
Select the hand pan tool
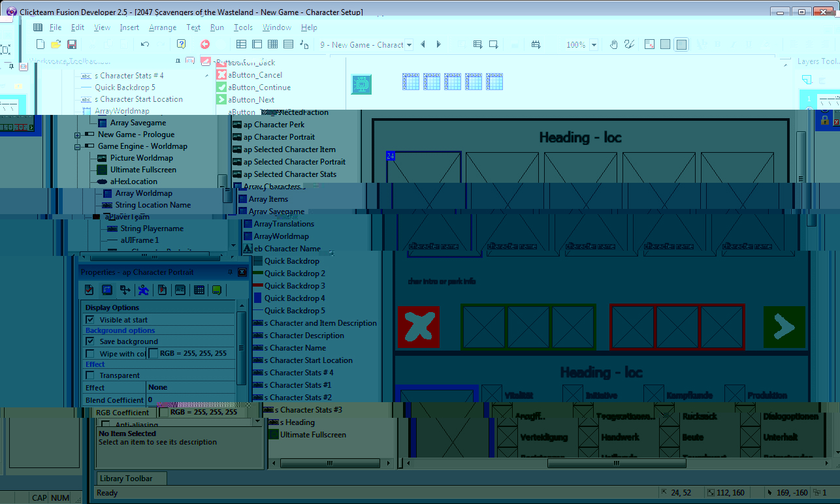[x=613, y=44]
